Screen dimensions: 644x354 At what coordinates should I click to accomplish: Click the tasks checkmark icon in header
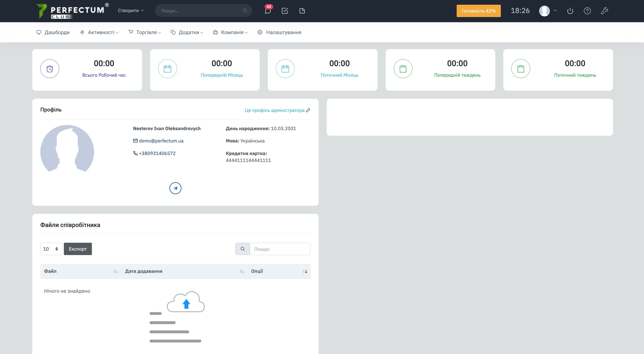[x=285, y=11]
